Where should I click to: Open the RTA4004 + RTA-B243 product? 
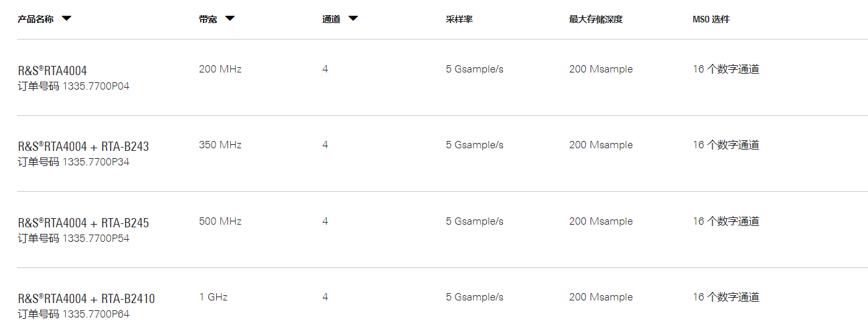pyautogui.click(x=83, y=146)
